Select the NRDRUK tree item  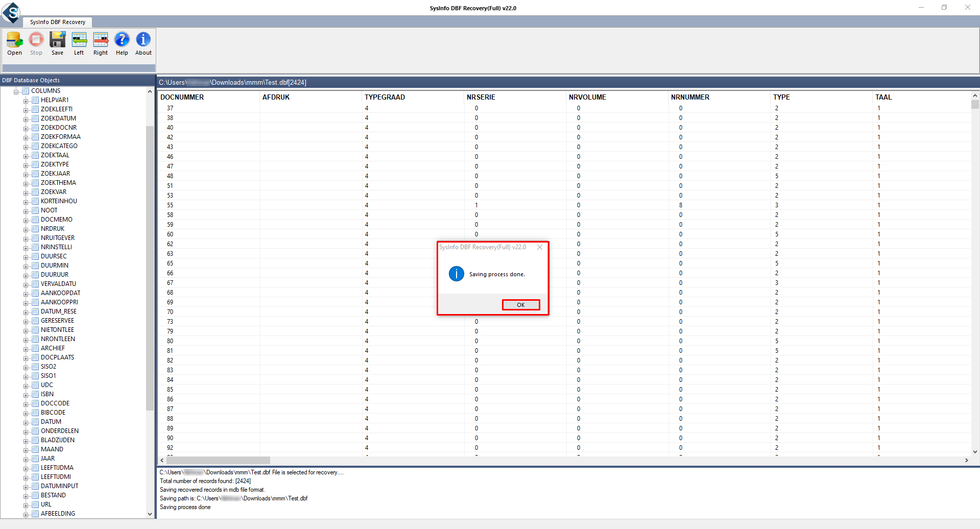coord(53,228)
